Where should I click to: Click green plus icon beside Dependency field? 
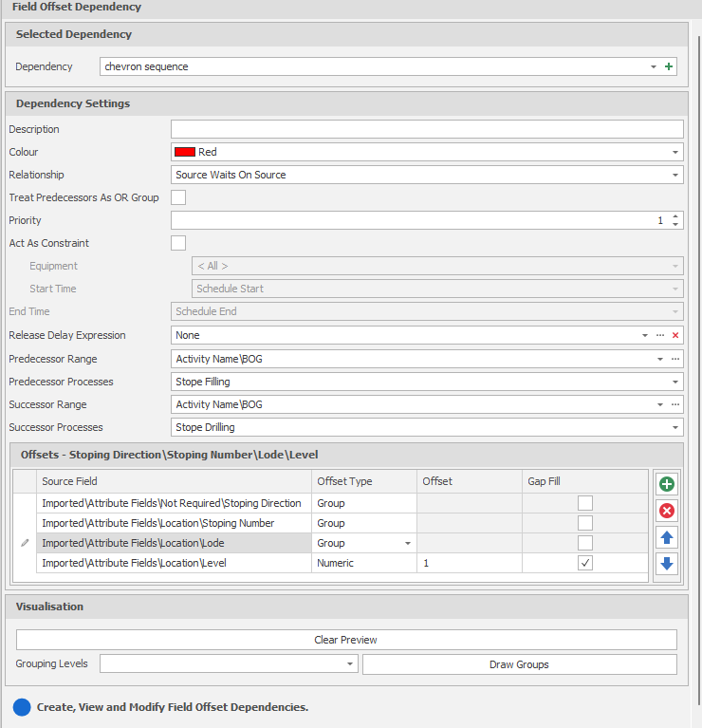point(669,66)
